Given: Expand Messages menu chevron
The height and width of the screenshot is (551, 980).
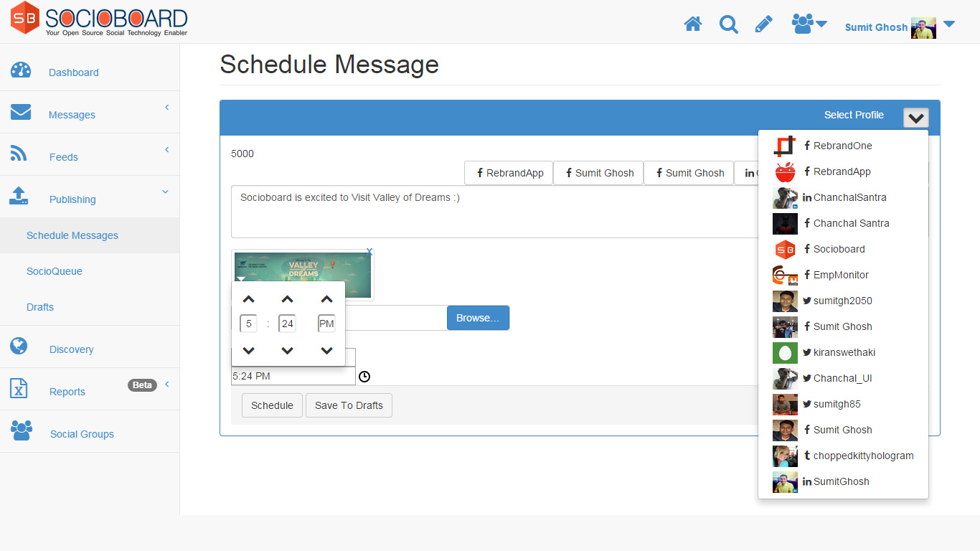Looking at the screenshot, I should pos(167,108).
